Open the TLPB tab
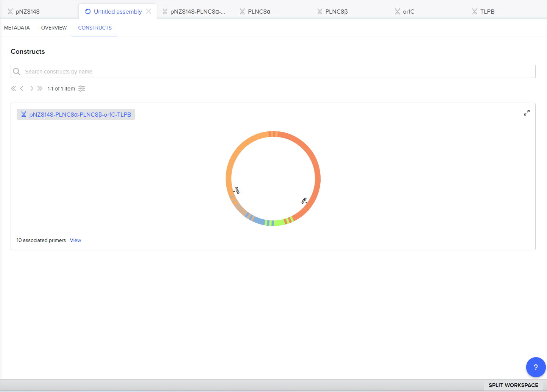The image size is (547, 392). 487,11
